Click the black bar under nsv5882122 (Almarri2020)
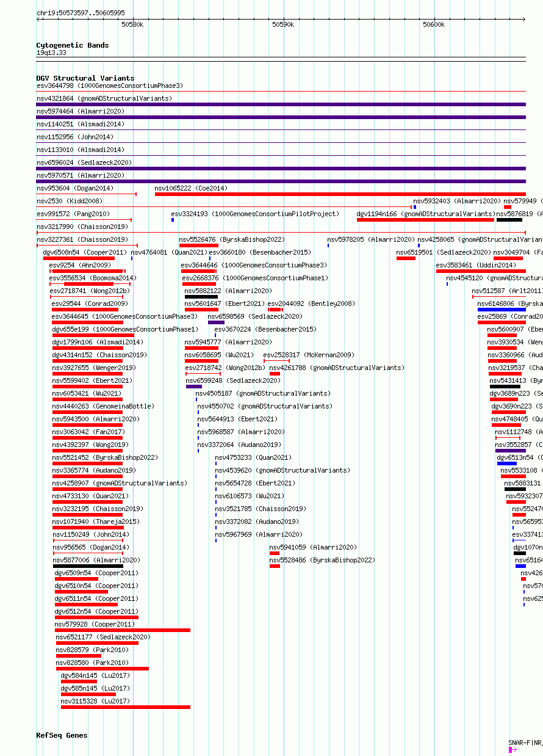Screen dimensions: 543x756 point(201,297)
